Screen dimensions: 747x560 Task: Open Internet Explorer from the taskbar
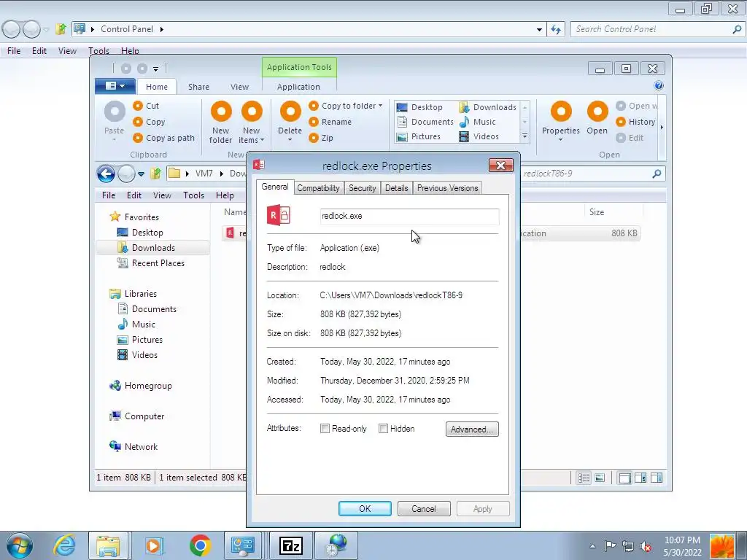[65, 545]
